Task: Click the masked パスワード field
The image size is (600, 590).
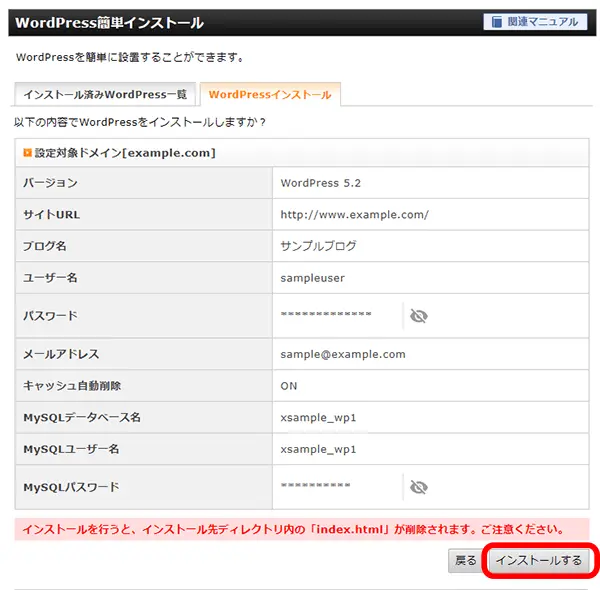Action: pyautogui.click(x=326, y=316)
